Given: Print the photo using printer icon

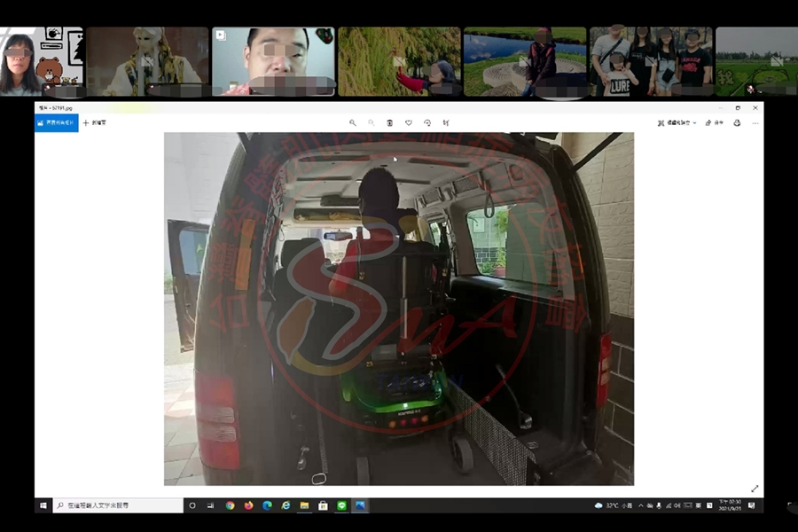Looking at the screenshot, I should [x=737, y=122].
